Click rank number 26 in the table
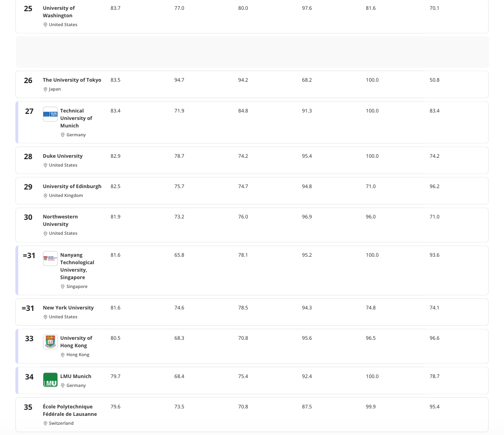Viewport: 504px width, 435px height. 28,81
